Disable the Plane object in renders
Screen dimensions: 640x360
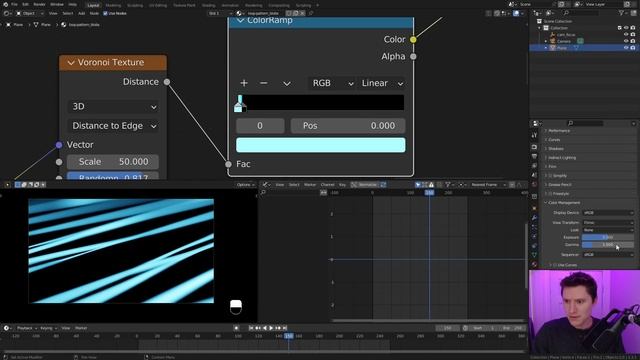point(633,48)
